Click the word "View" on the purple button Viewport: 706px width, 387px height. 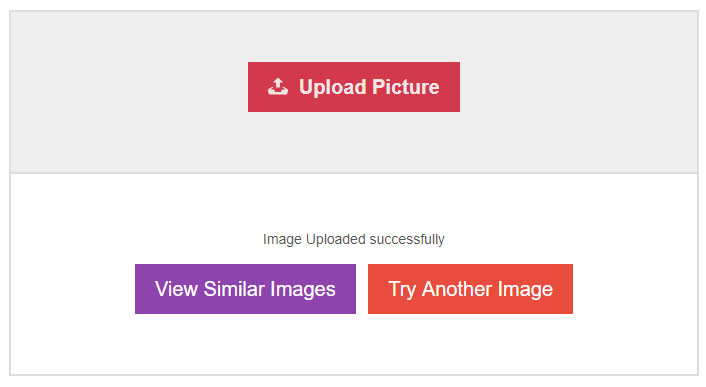pos(176,289)
